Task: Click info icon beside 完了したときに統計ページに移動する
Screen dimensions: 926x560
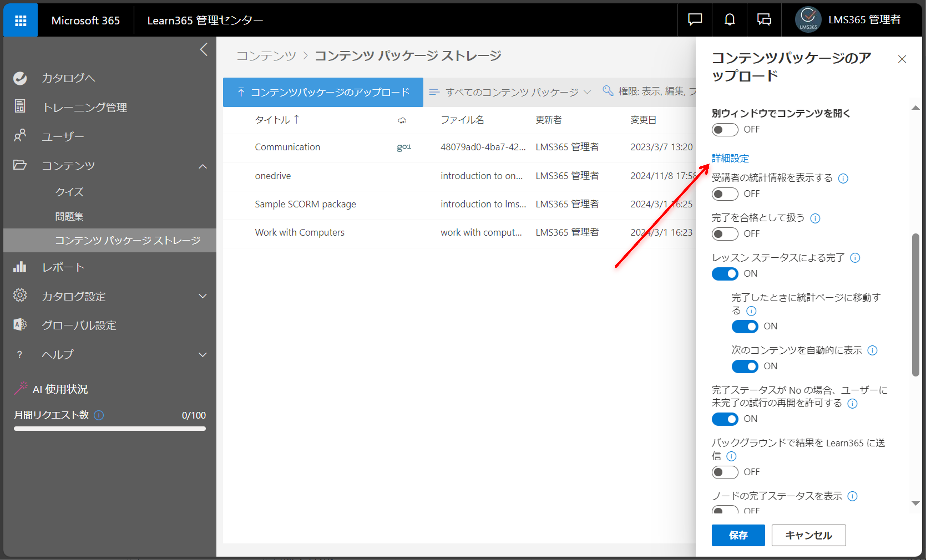Action: [x=751, y=311]
